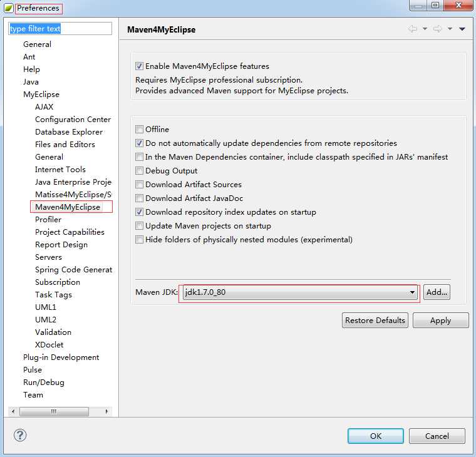Confirm with the OK button
Image resolution: width=476 pixels, height=457 pixels.
[x=376, y=436]
